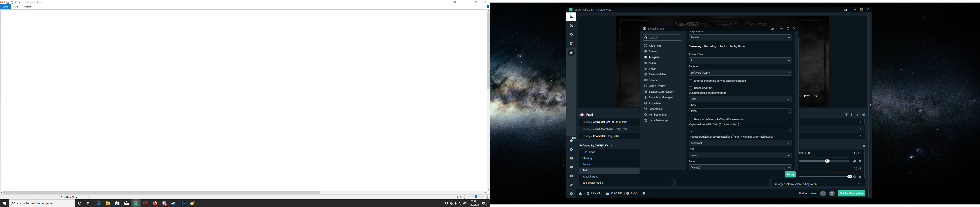Enable Enforce streaming service encoder settings
Screen dimensions: 980x207
(x=690, y=81)
